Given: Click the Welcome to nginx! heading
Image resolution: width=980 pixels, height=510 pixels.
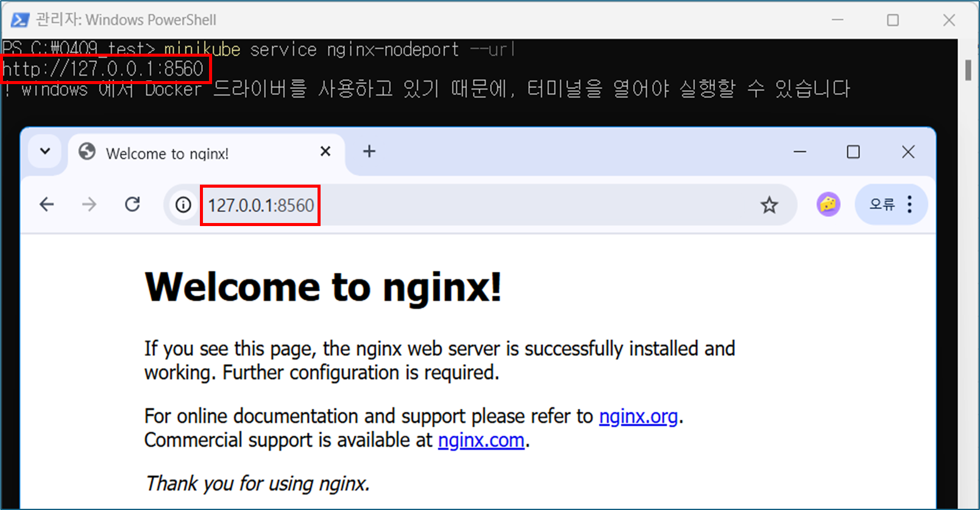Looking at the screenshot, I should pyautogui.click(x=323, y=287).
